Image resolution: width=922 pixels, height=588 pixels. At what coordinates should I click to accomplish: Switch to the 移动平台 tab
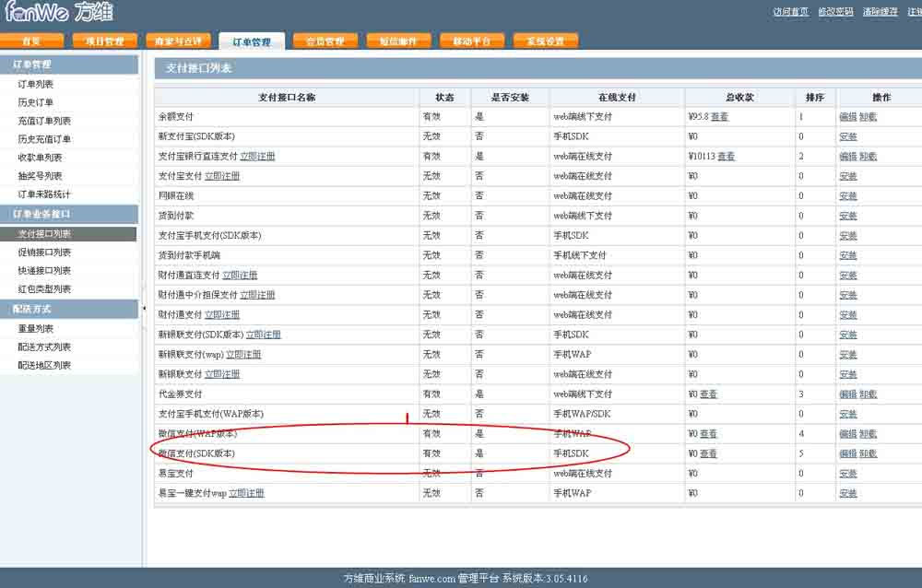[471, 41]
